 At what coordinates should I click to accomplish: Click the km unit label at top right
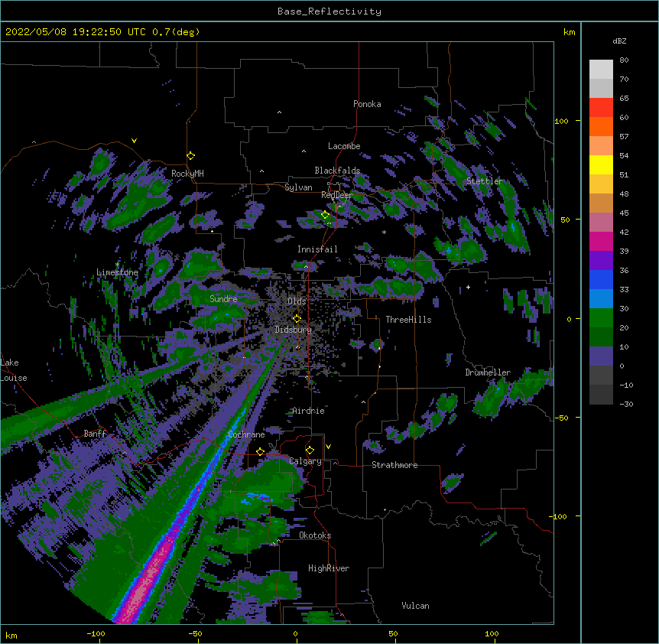click(570, 32)
